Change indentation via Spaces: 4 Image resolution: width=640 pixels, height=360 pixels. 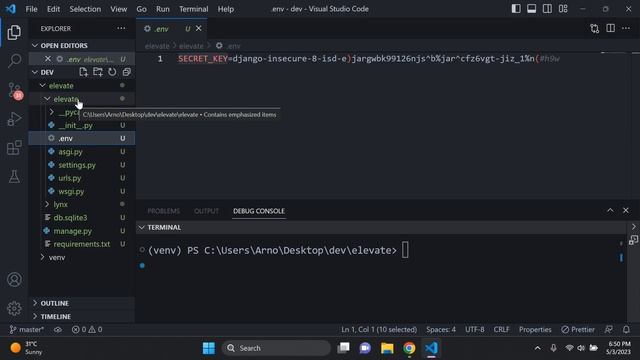pos(441,329)
